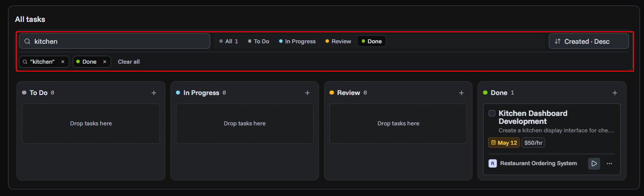Open the Restaurant Ordering System project link
The image size is (644, 196).
tap(538, 163)
